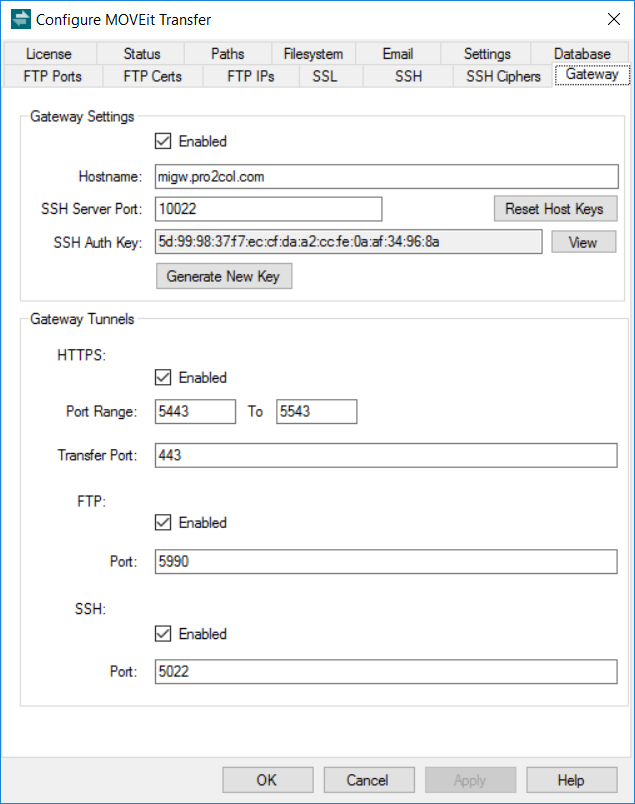Select the Gateway tab
This screenshot has height=804, width=635.
point(592,74)
